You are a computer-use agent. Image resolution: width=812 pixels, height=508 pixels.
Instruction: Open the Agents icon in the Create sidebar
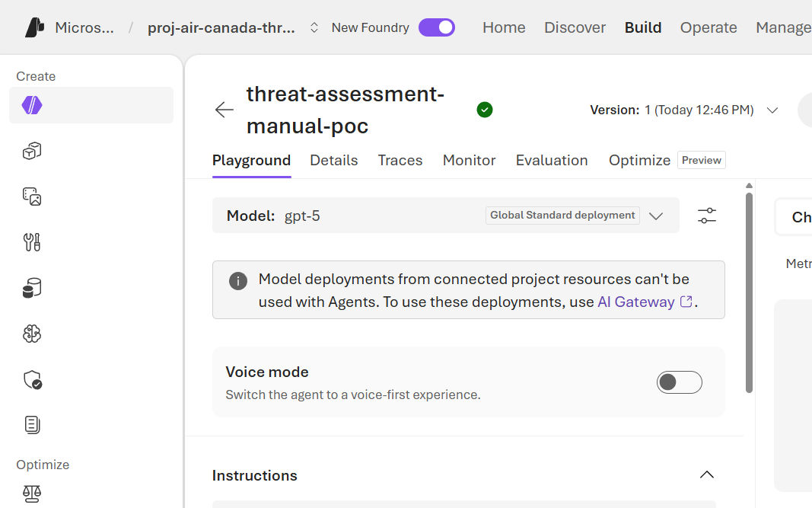pos(32,105)
